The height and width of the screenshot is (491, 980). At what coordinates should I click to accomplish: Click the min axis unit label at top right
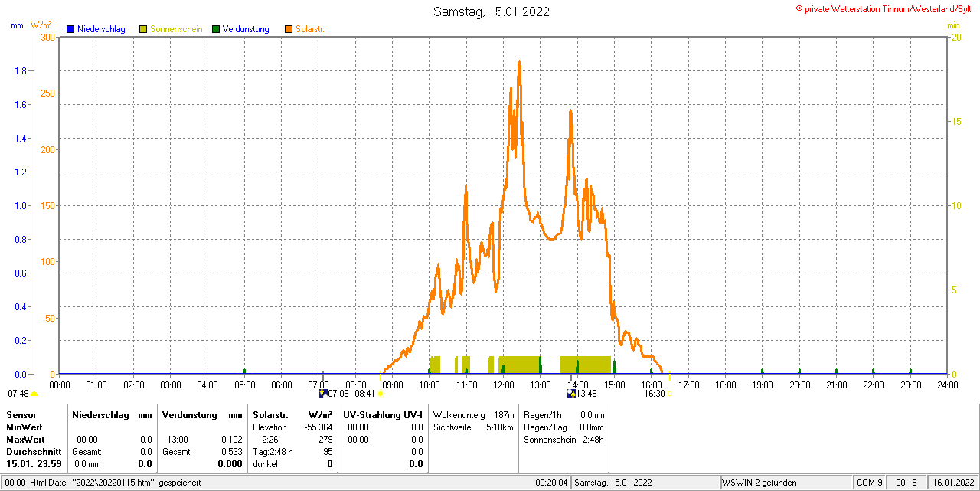point(953,25)
